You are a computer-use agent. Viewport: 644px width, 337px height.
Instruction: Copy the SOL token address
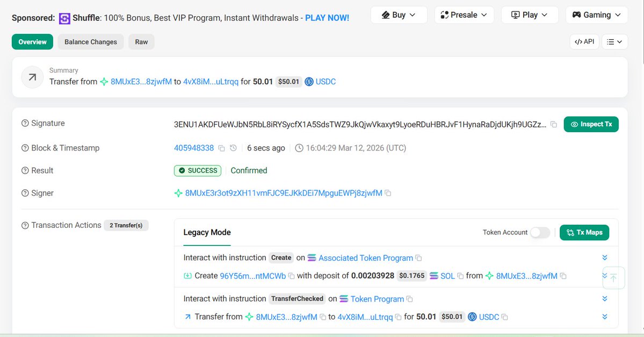pos(460,276)
